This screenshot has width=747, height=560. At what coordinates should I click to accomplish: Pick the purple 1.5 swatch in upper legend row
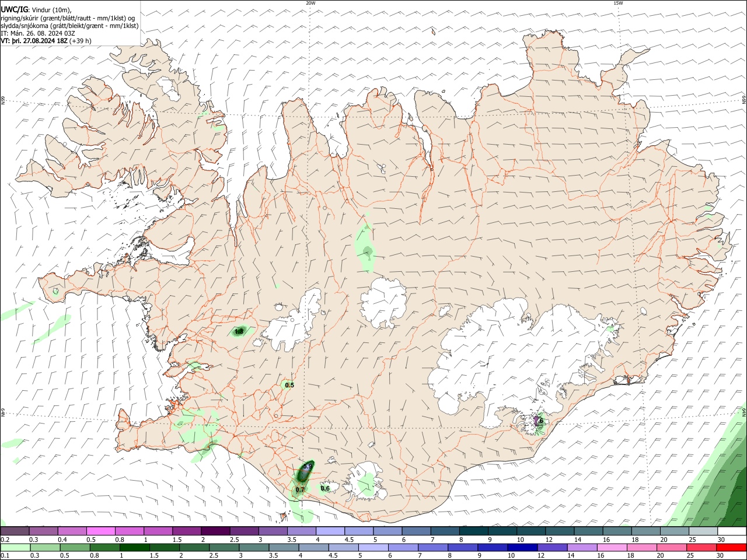[187, 531]
